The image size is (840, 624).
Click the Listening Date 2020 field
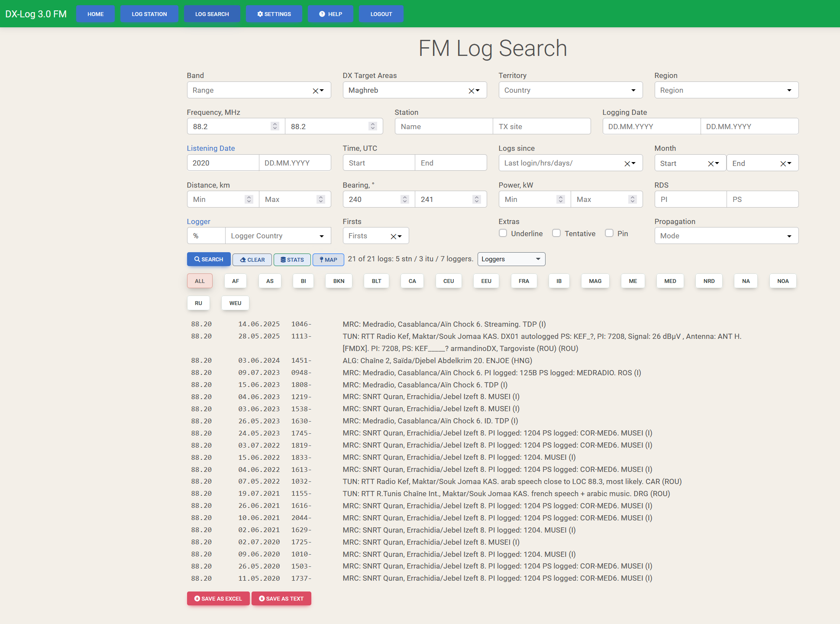pyautogui.click(x=223, y=162)
